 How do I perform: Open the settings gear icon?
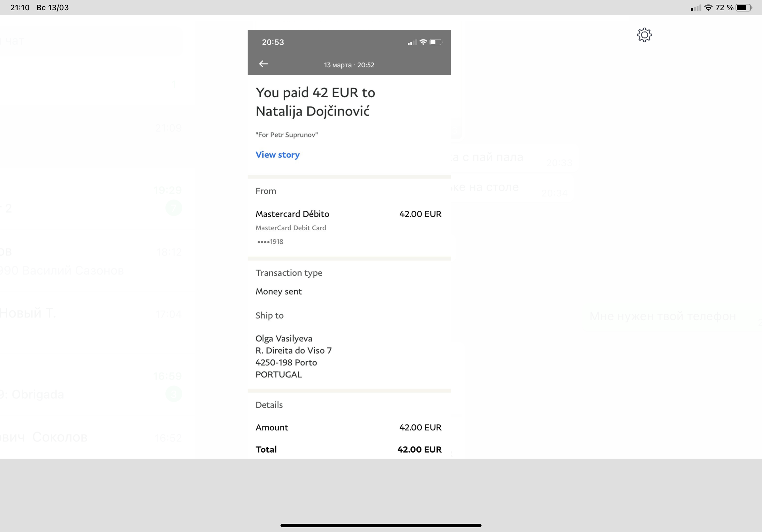click(x=644, y=35)
